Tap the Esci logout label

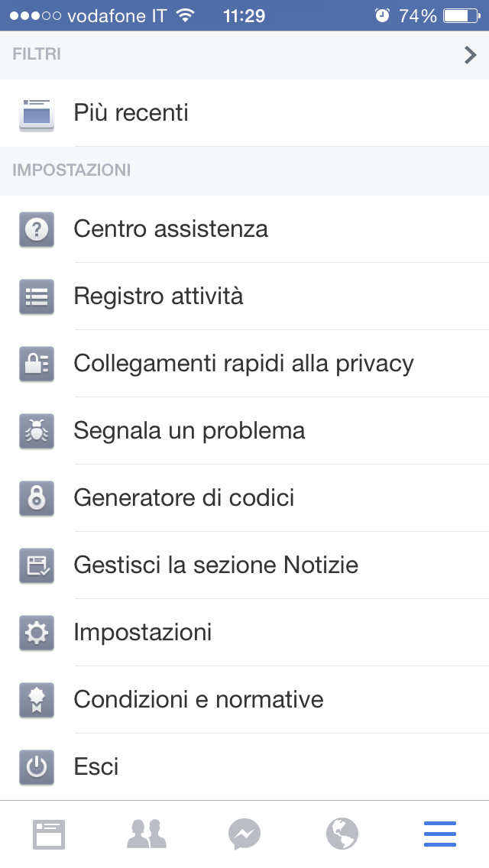pyautogui.click(x=96, y=767)
